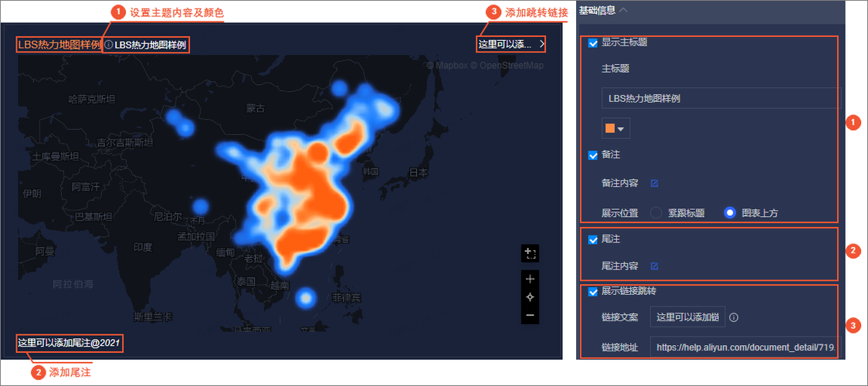The width and height of the screenshot is (868, 386).
Task: Click the 阿富汗 label on the map
Action: click(86, 186)
